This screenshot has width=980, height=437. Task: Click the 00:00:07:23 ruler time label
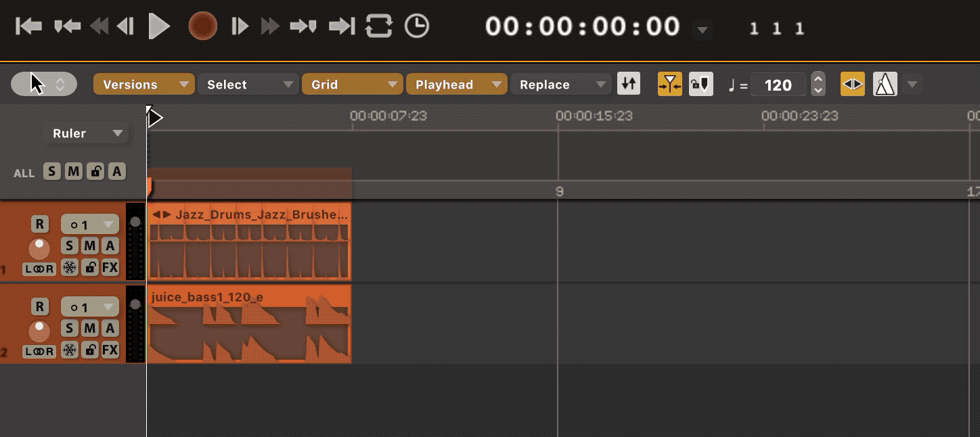pos(388,116)
